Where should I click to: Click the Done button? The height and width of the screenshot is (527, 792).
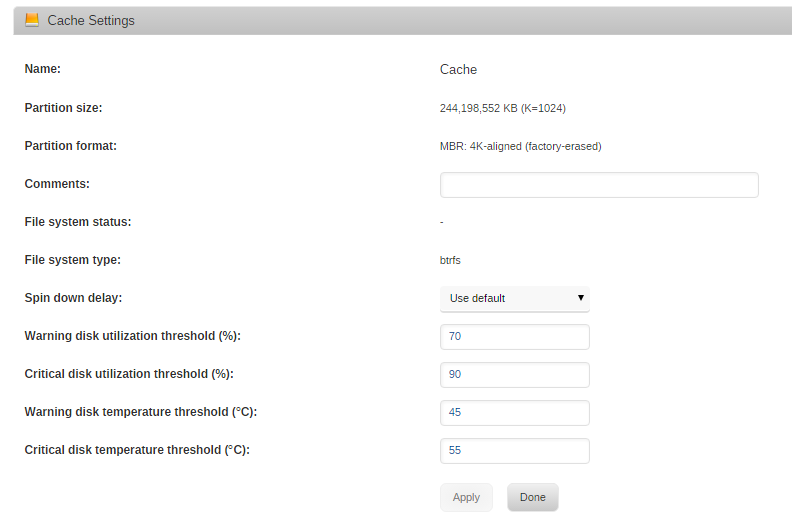tap(533, 498)
